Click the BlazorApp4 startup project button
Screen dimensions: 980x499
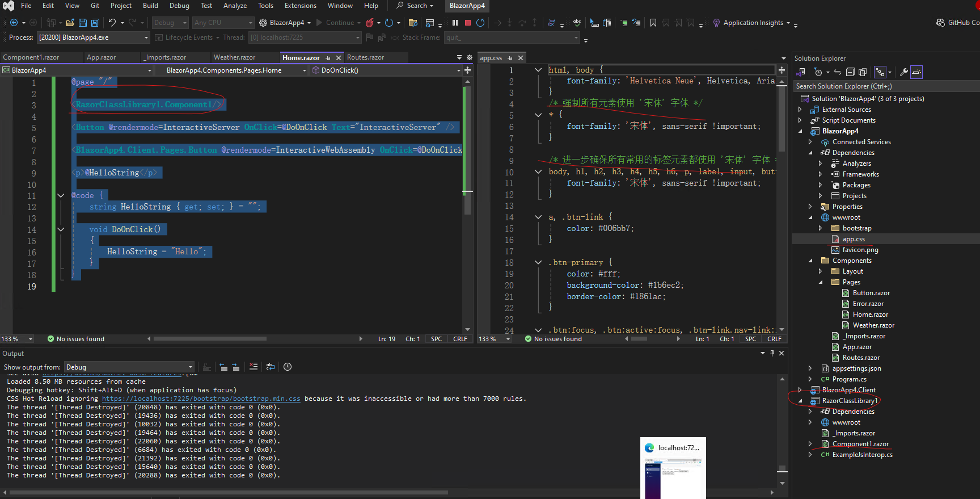point(285,23)
